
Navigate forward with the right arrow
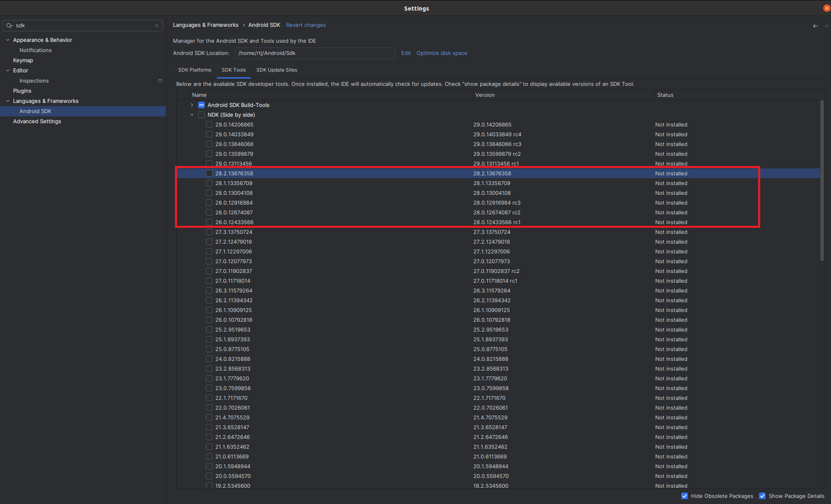pyautogui.click(x=826, y=26)
